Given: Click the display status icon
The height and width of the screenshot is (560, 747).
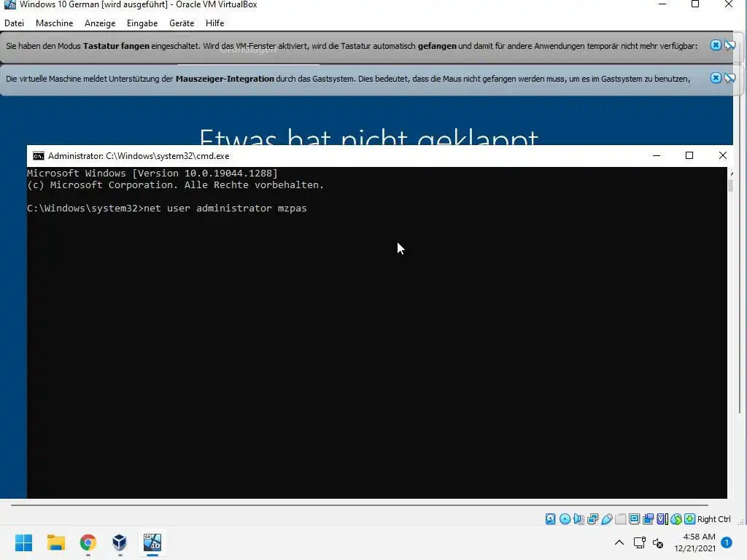Looking at the screenshot, I should 634,519.
